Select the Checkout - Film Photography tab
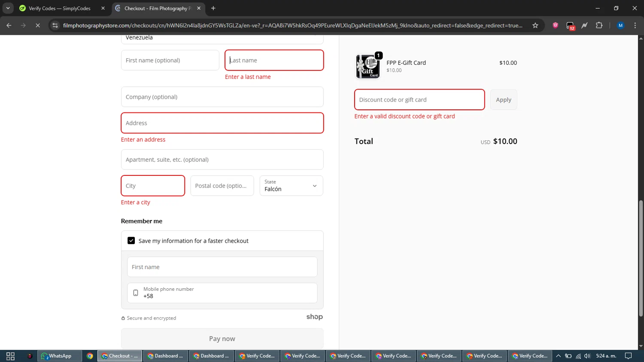The height and width of the screenshot is (362, 644). click(x=157, y=8)
